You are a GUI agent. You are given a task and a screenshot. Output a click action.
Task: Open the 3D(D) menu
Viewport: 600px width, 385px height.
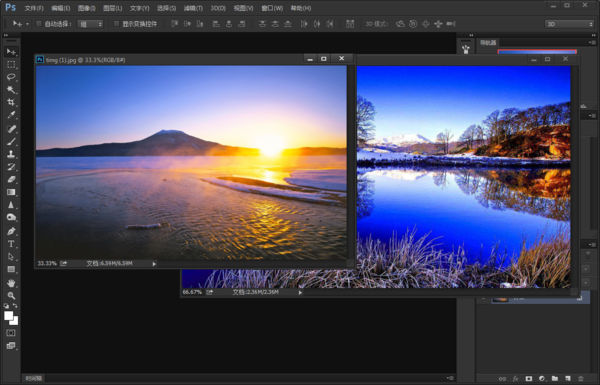point(218,8)
